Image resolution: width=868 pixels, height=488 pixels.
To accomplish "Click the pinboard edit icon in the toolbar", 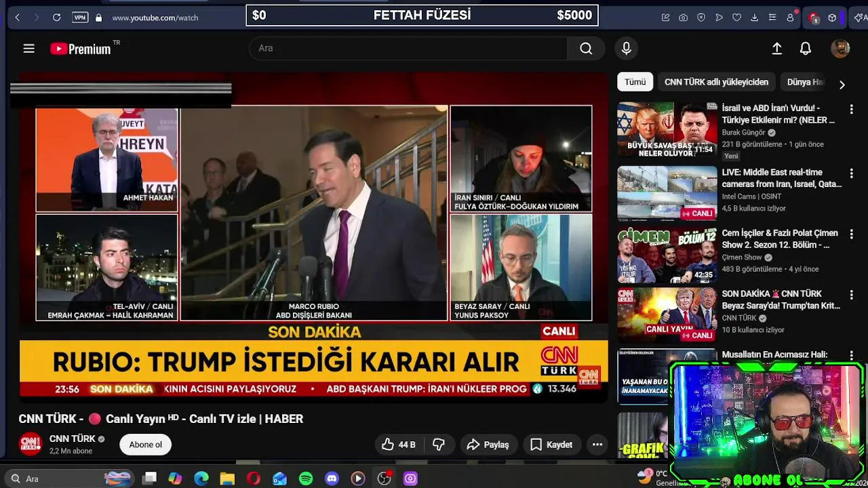I will click(x=666, y=18).
